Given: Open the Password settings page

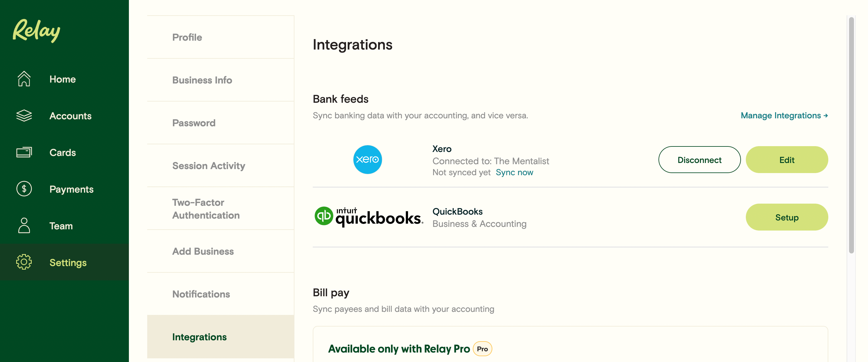Looking at the screenshot, I should [x=194, y=123].
